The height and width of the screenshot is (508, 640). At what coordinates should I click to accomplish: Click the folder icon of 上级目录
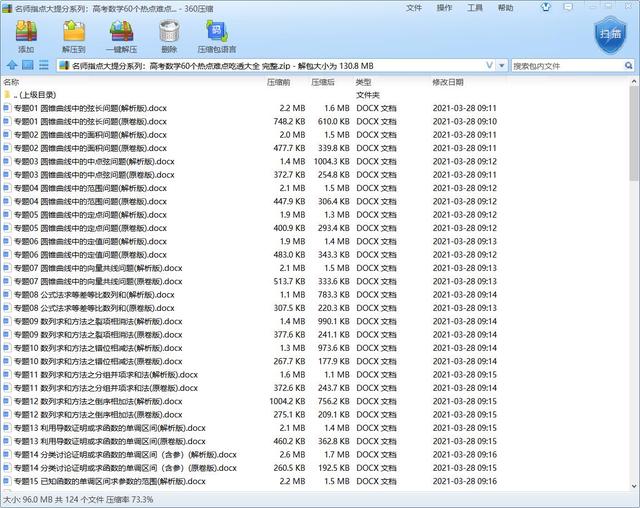(x=7, y=95)
